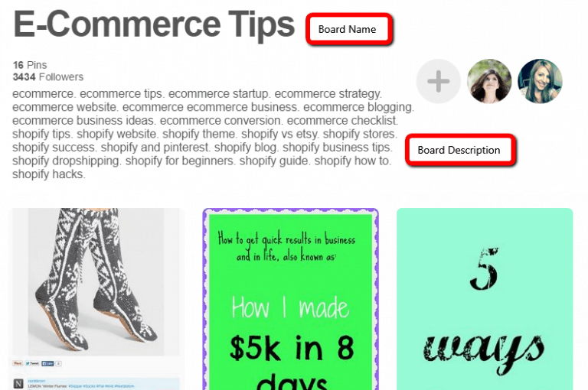Click the Tweet button under the socks image
The width and height of the screenshot is (588, 390).
(32, 363)
